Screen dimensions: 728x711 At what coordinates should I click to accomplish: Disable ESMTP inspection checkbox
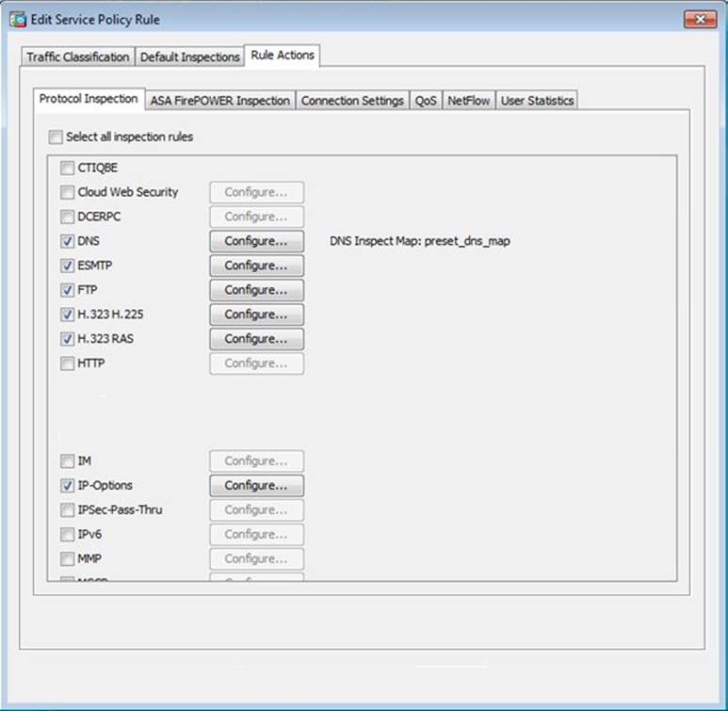(x=67, y=267)
